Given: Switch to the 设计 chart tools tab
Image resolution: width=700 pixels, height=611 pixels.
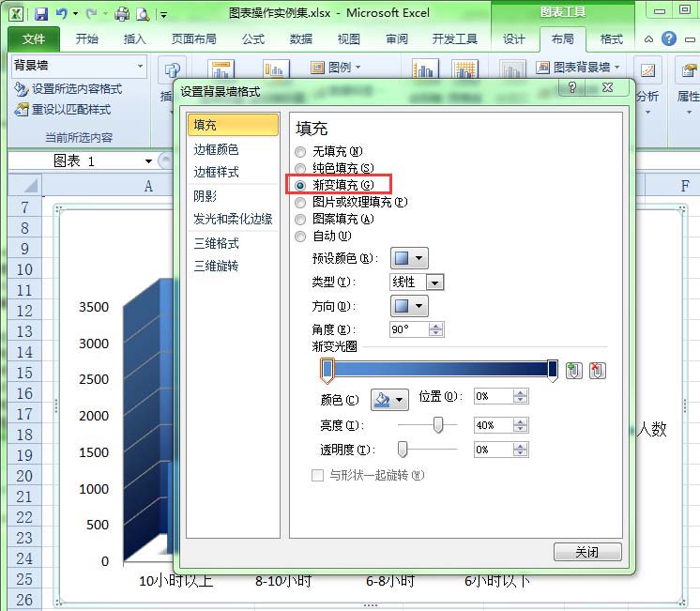Looking at the screenshot, I should 514,39.
